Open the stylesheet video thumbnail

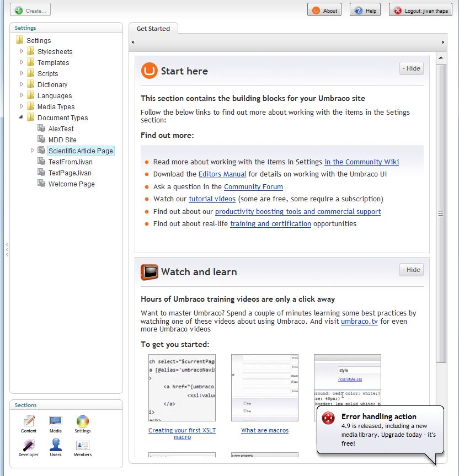coord(348,379)
